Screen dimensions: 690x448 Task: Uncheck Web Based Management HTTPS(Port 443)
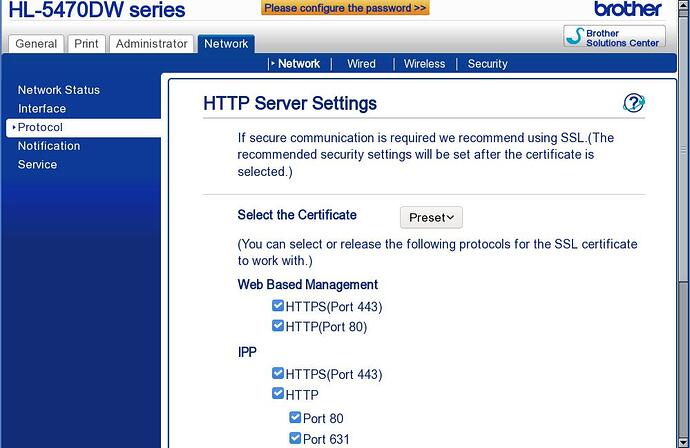[278, 305]
